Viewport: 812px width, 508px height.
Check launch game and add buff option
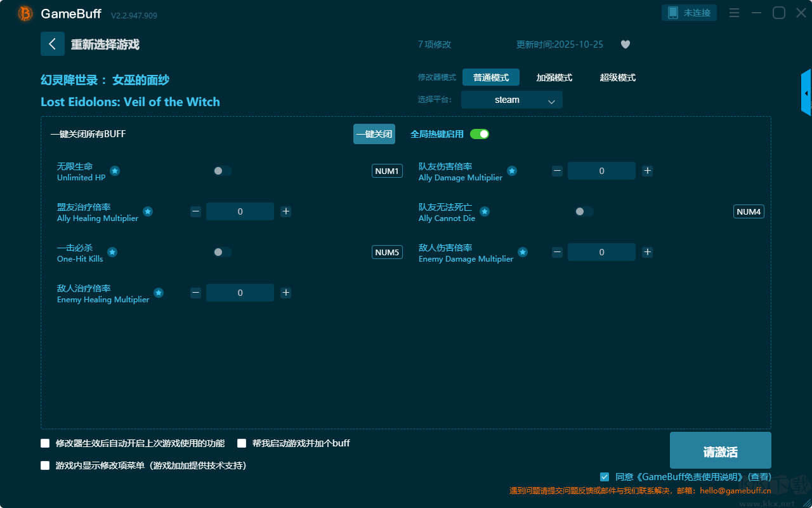242,443
